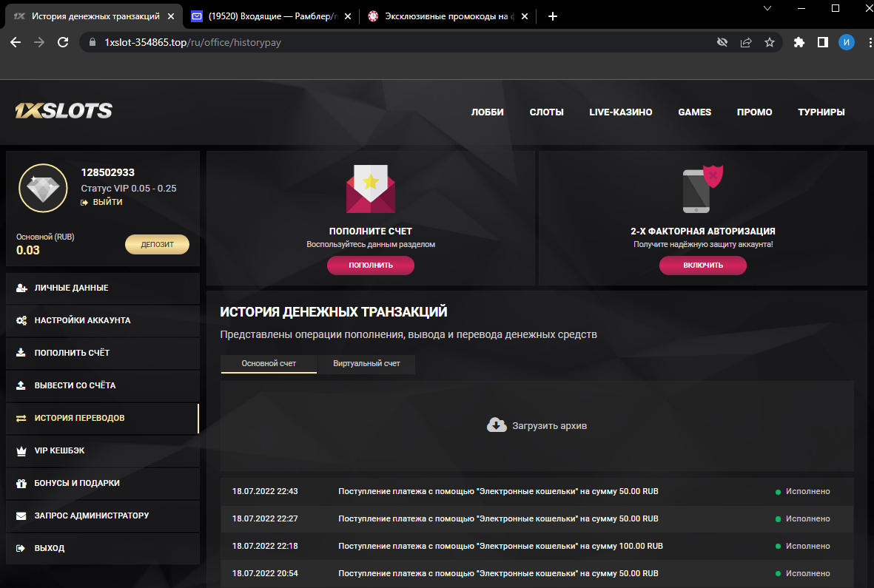
Task: Open ЛОББИ in the top navigation
Action: [x=487, y=112]
